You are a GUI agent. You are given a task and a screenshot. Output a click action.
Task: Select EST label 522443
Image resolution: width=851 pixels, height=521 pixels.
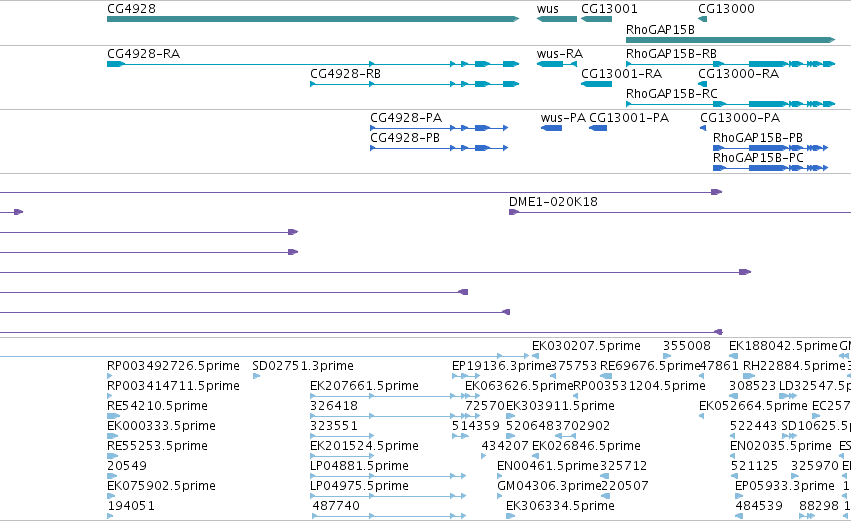point(753,427)
